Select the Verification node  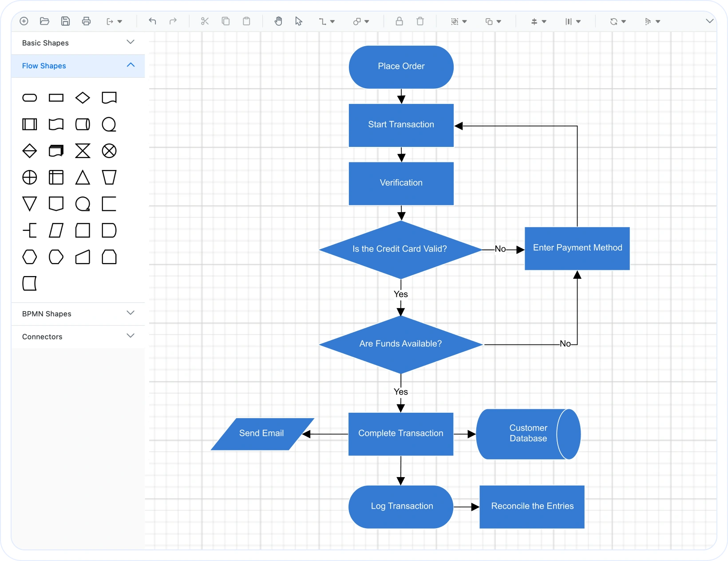[401, 183]
